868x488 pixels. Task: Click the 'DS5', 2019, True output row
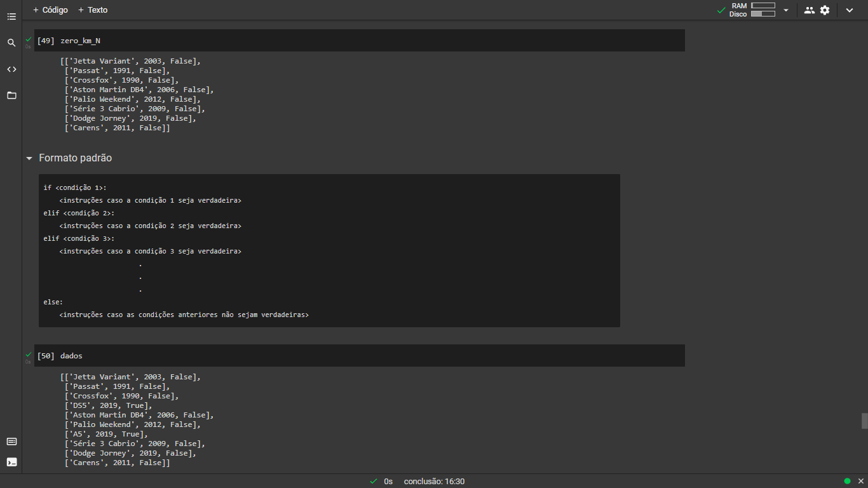(109, 405)
